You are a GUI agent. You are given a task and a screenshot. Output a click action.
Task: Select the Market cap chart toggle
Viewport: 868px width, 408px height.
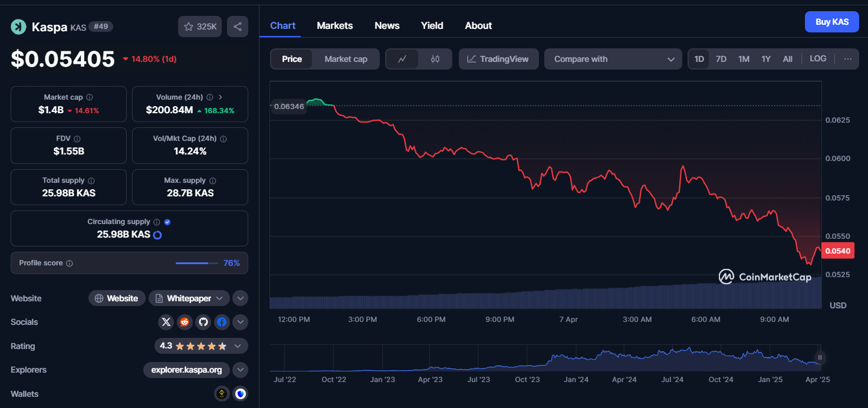(x=346, y=59)
